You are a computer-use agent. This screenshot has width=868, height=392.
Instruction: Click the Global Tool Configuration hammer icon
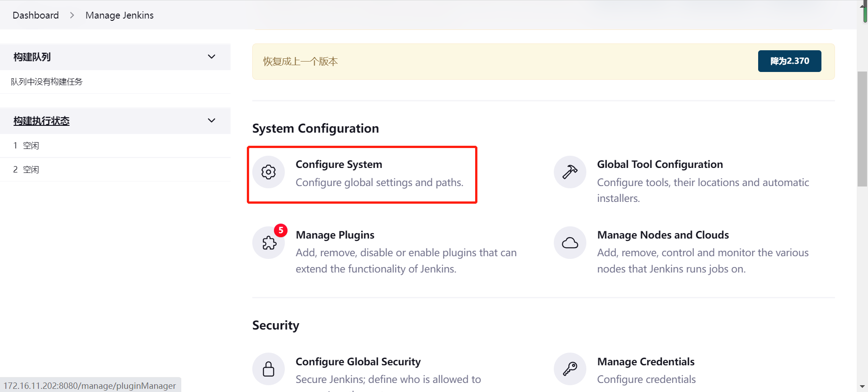click(x=570, y=172)
